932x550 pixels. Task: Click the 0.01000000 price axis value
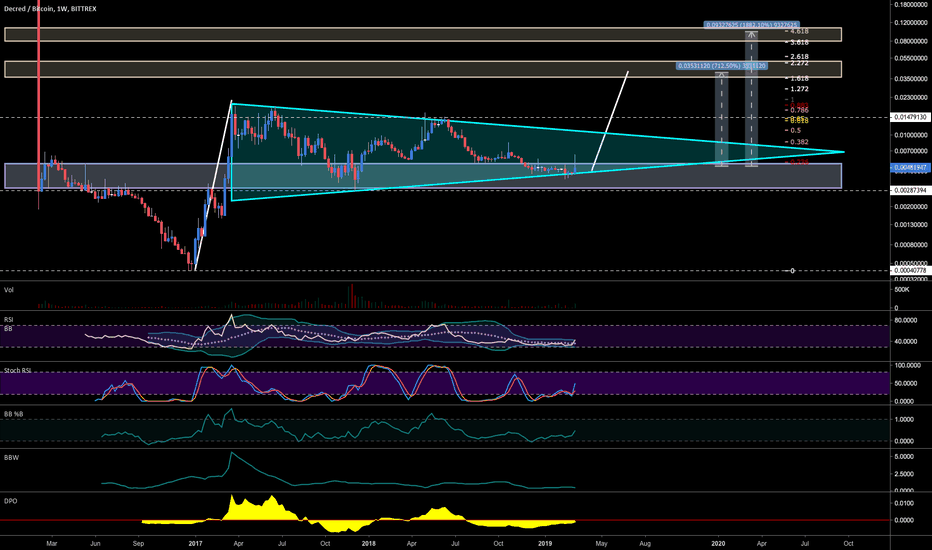tap(911, 136)
